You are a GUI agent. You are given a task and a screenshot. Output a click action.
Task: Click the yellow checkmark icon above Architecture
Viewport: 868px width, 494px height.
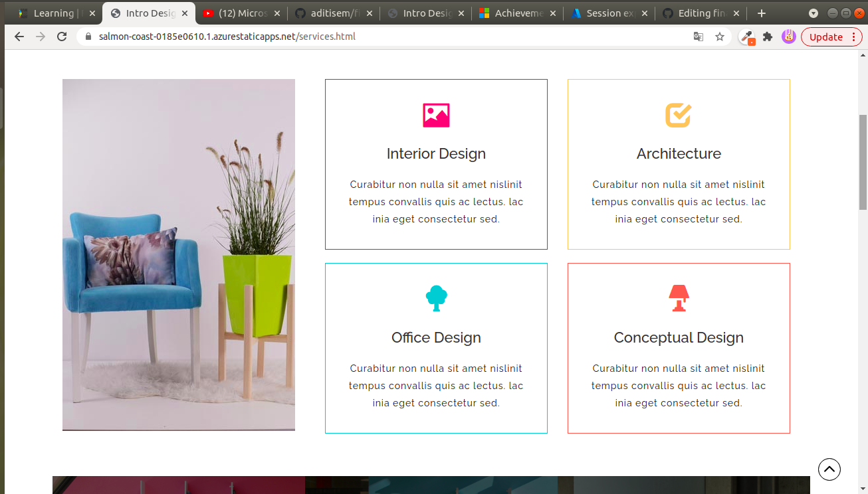pyautogui.click(x=679, y=115)
